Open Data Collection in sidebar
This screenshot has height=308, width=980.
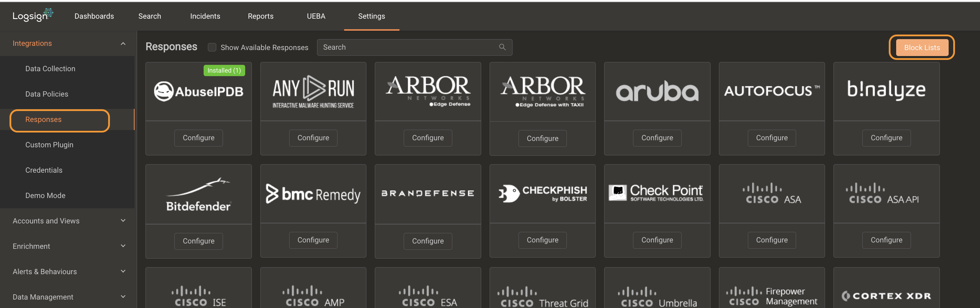(50, 68)
